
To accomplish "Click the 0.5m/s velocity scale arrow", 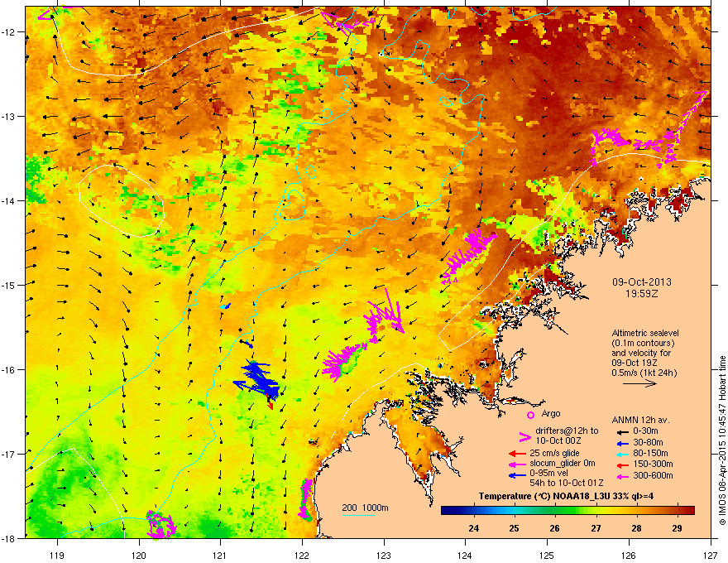I will 639,383.
